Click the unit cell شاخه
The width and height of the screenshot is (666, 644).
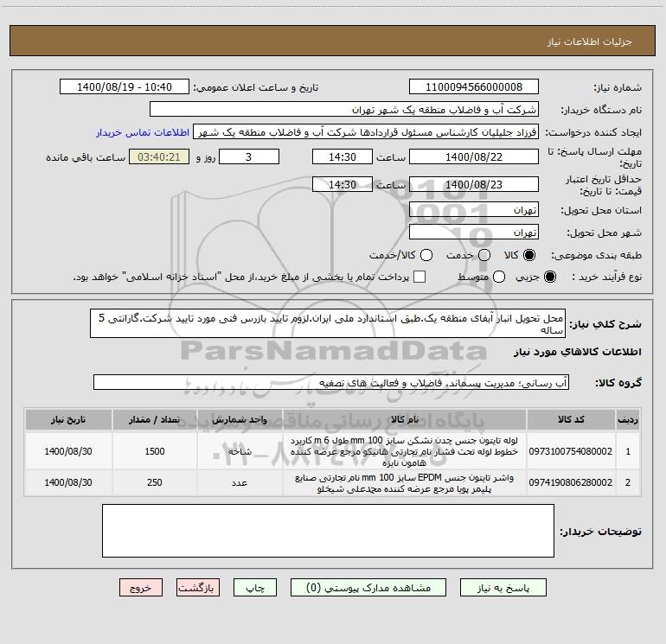[240, 451]
